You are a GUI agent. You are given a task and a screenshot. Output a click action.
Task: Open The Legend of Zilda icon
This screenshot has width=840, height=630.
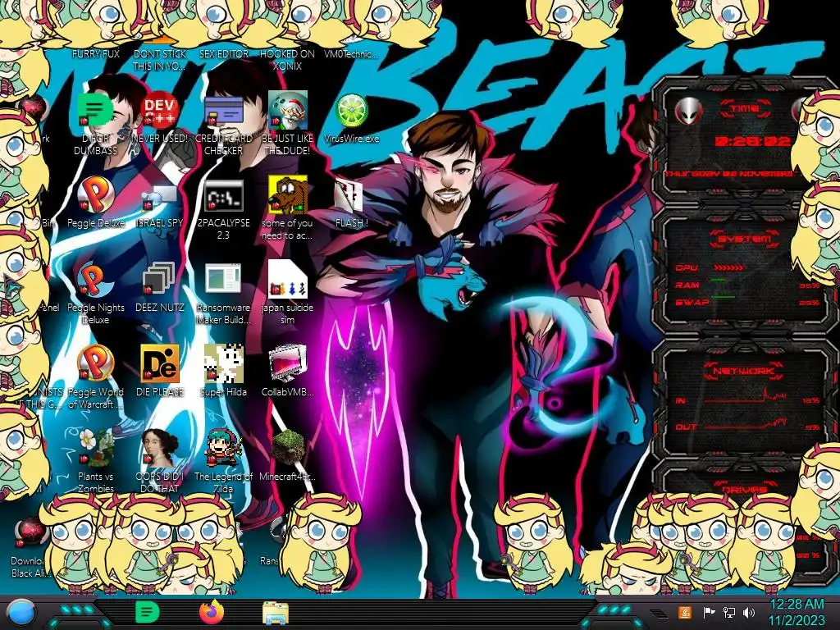tap(223, 448)
